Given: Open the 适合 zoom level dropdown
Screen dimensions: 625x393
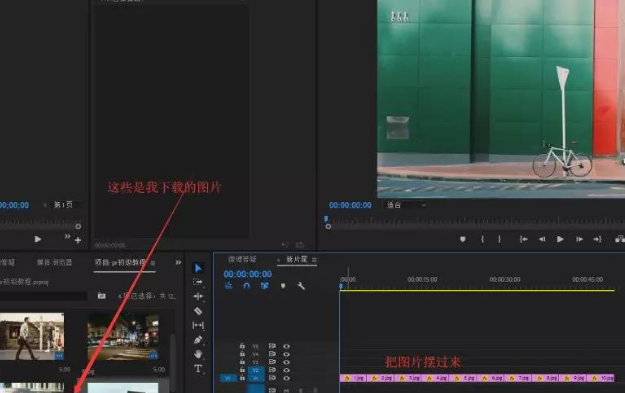Looking at the screenshot, I should pos(406,205).
